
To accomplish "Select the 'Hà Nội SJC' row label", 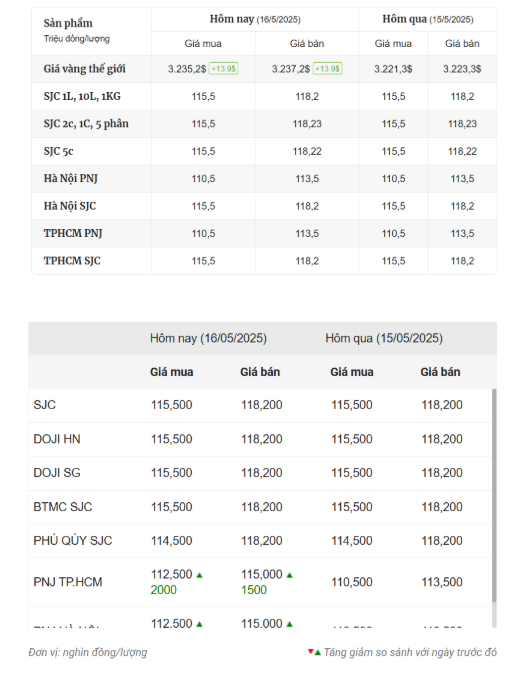I will coord(70,206).
